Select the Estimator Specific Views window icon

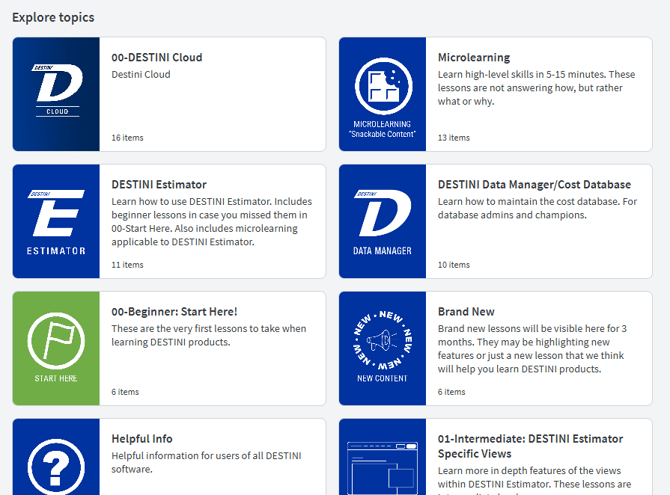(x=382, y=465)
